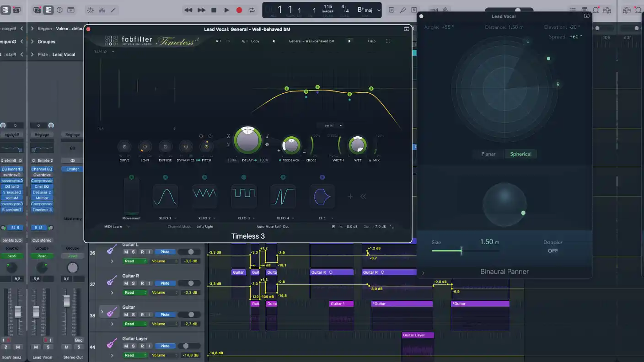
Task: Click the transport Fast Forward button
Action: 201,10
